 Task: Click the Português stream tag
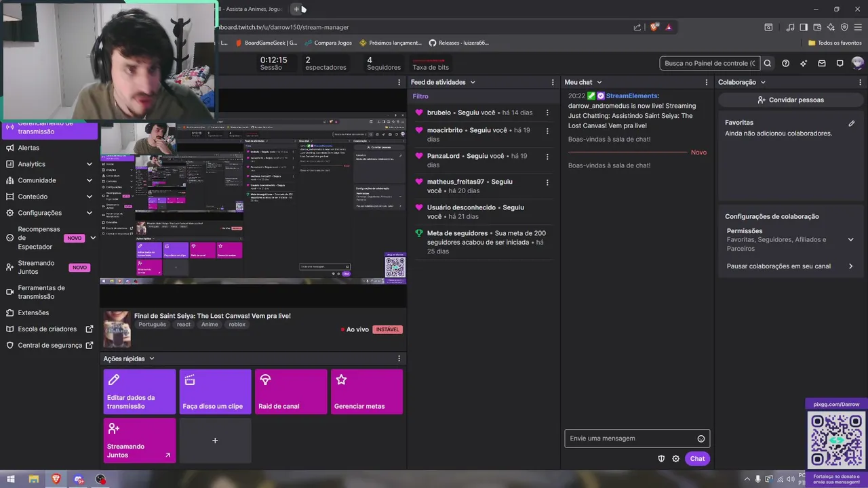(152, 325)
